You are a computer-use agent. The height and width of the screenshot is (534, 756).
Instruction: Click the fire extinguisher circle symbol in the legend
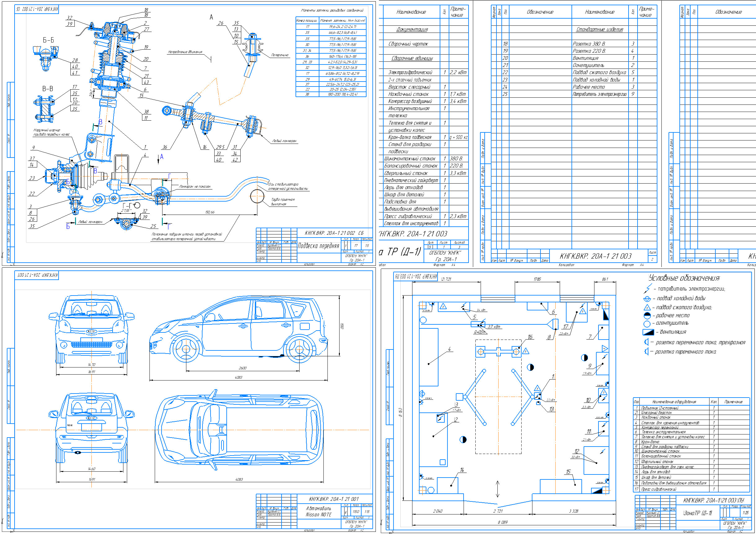pyautogui.click(x=647, y=324)
